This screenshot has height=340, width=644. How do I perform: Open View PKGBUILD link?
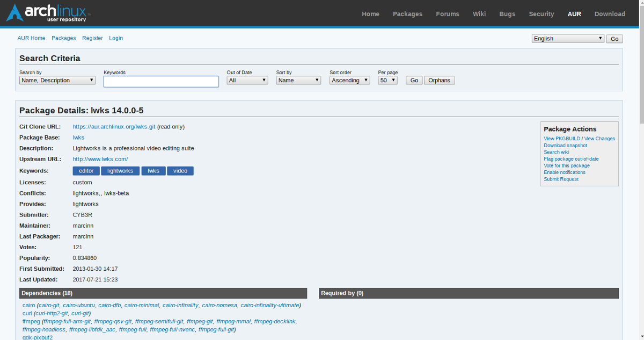(562, 139)
